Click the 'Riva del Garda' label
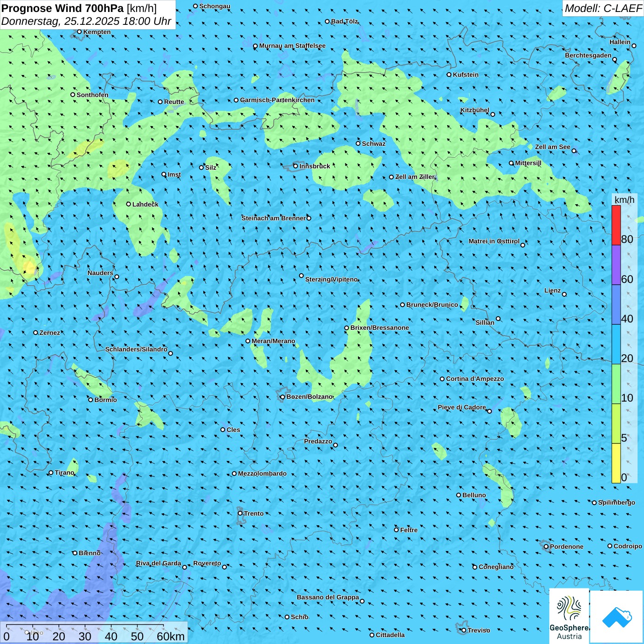Screen dimensions: 644x644 click(x=159, y=563)
